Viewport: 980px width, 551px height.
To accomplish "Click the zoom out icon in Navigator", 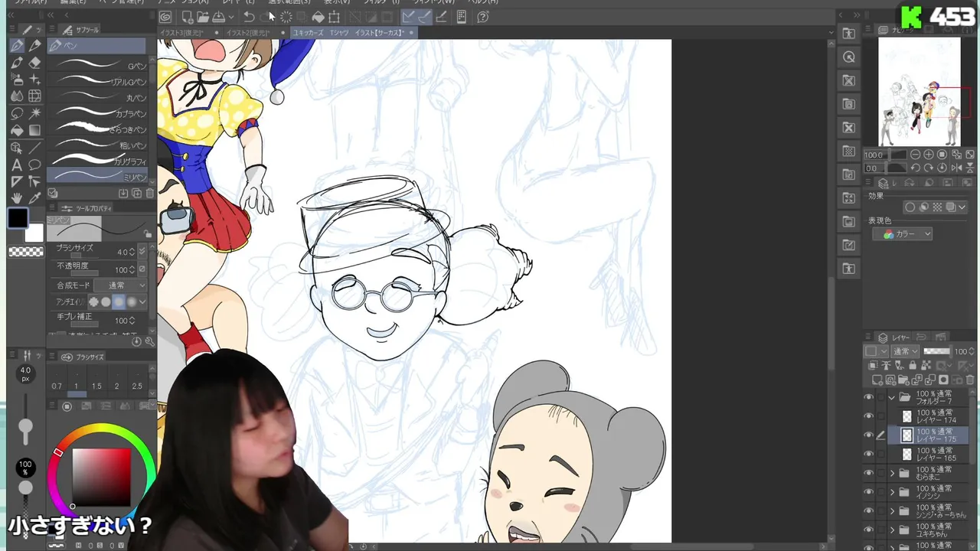I will pos(915,155).
